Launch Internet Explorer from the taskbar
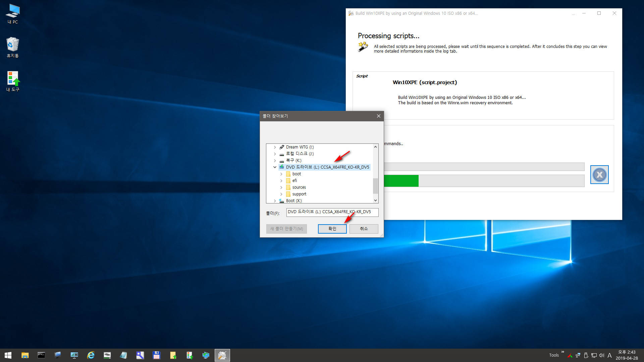Screen dimensions: 644x362 (91, 355)
